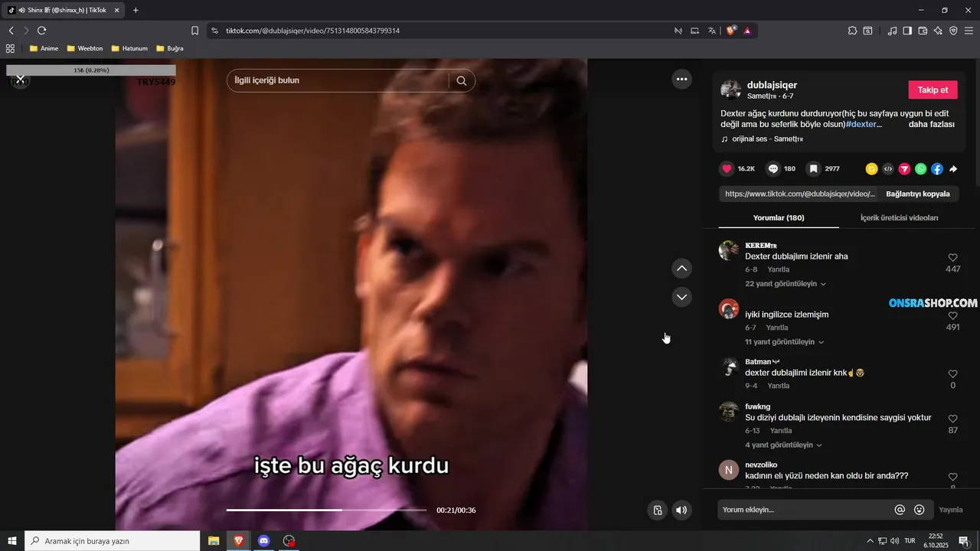Reply to KEREM's comment via Yanıtla
This screenshot has width=980, height=551.
coord(779,269)
